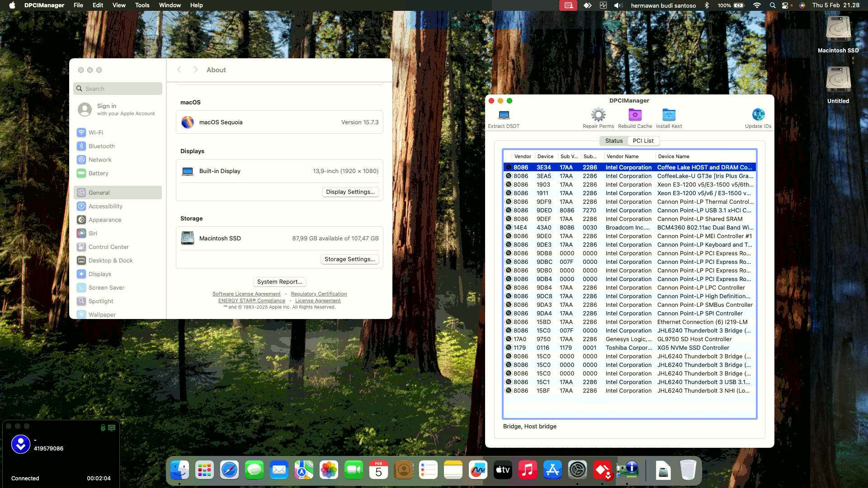This screenshot has height=488, width=868.
Task: Open the ENERGY STAR Compliance link
Action: [x=251, y=301]
